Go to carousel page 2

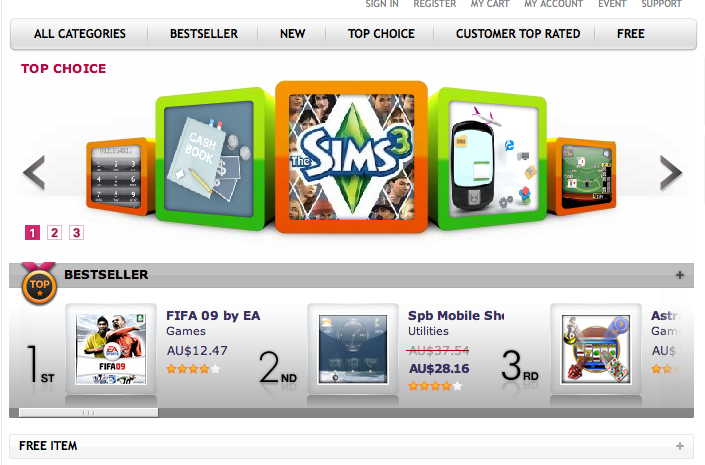pos(54,232)
